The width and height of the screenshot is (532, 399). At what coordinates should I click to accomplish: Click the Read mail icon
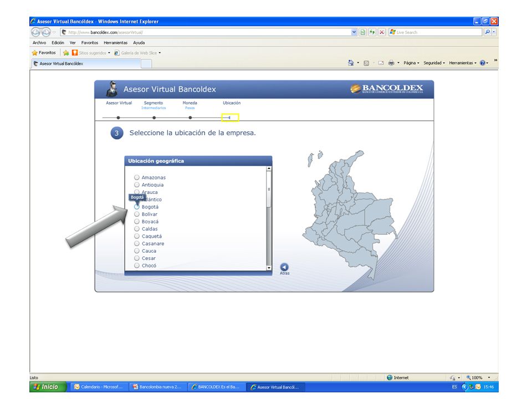[381, 63]
